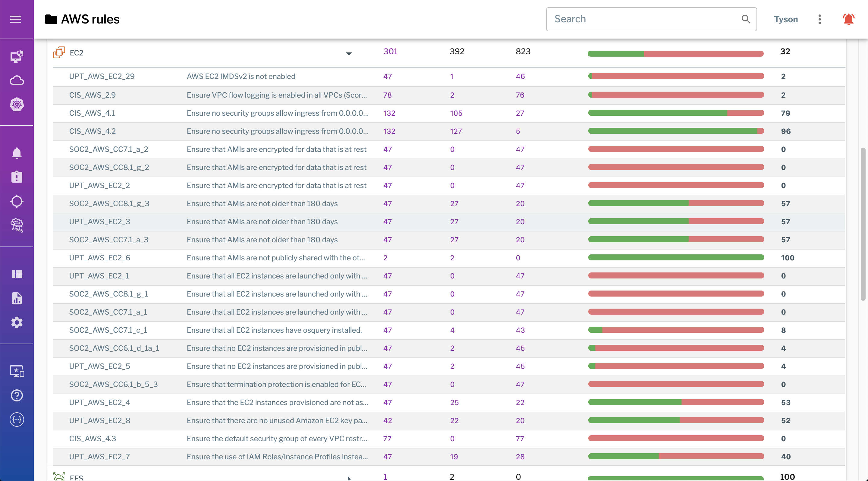Click rule CIS_AWS_4.3
Image resolution: width=868 pixels, height=481 pixels.
click(x=92, y=439)
